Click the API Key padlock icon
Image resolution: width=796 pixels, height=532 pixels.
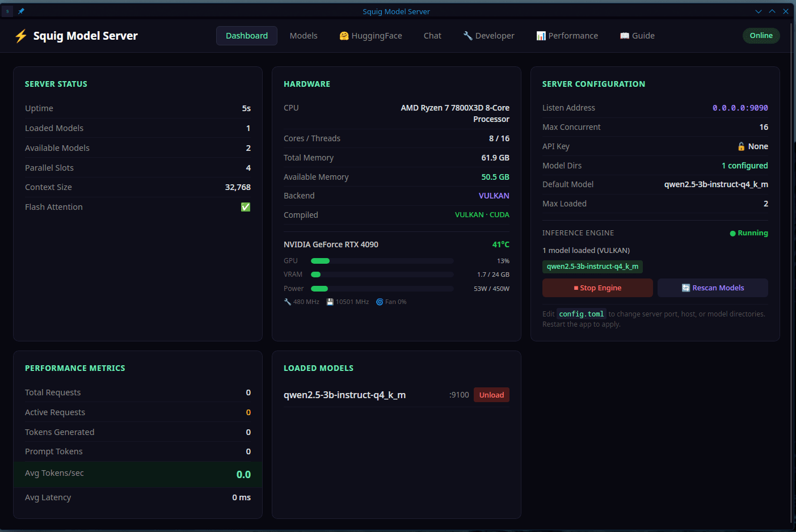741,146
